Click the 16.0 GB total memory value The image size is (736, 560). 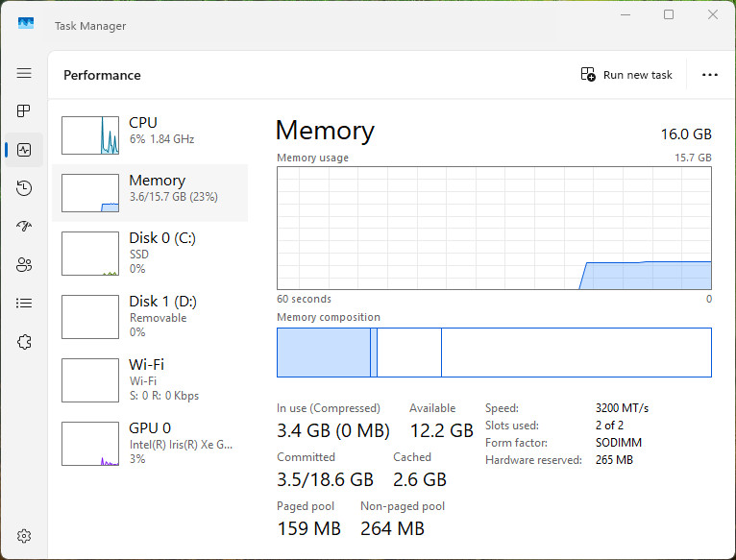pyautogui.click(x=686, y=134)
